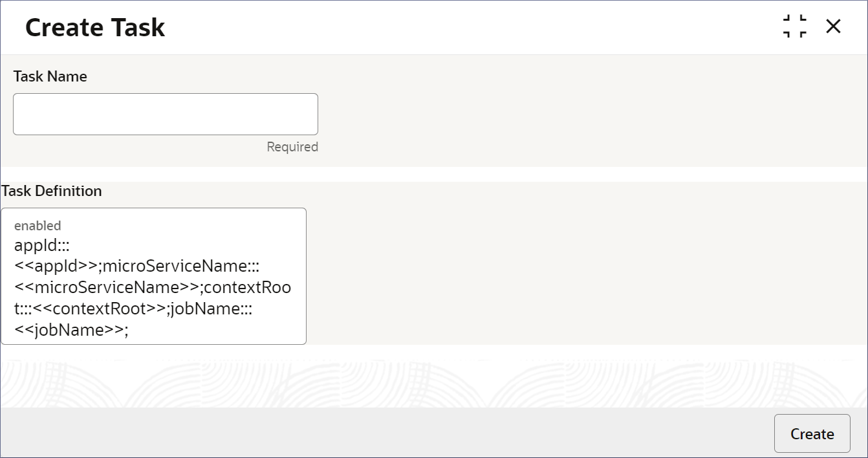
Task: Click the Task Name field label
Action: [x=50, y=76]
